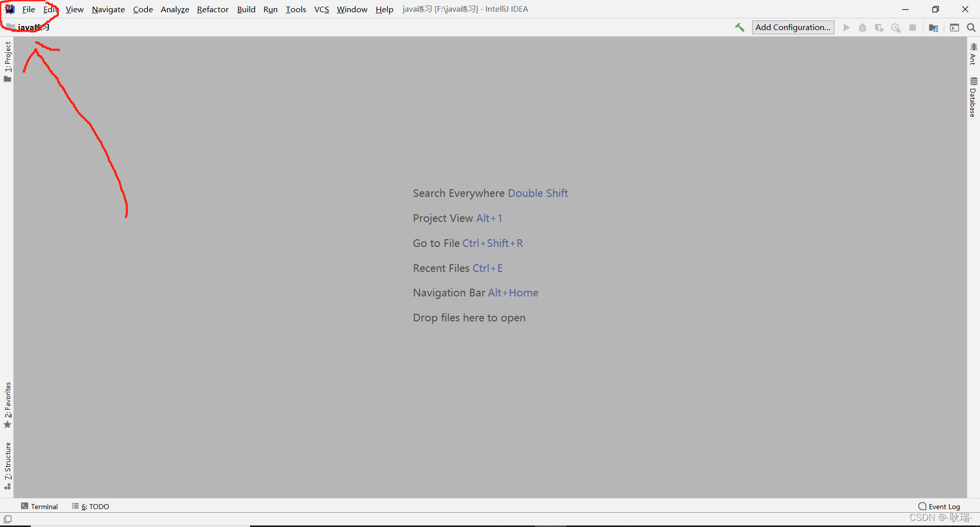Click the Add Configuration button

click(x=793, y=28)
